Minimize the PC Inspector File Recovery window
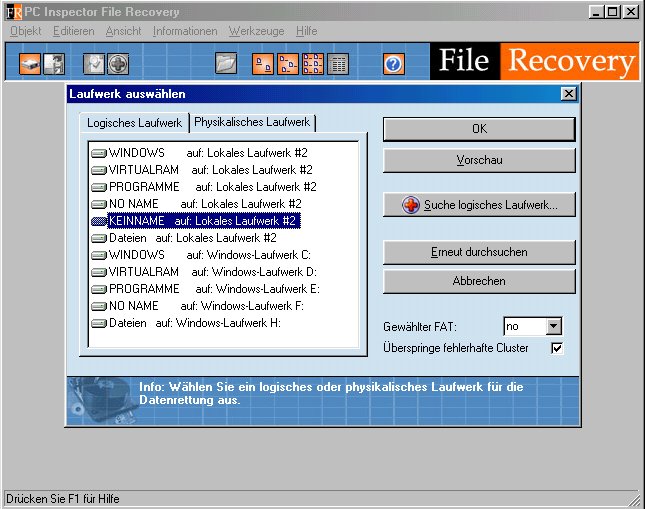The image size is (645, 509). coord(596,12)
